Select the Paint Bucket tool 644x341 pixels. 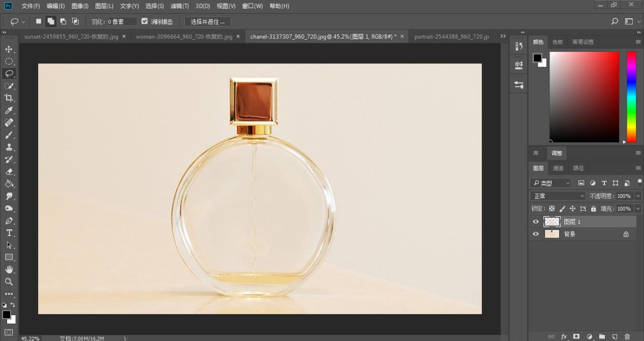(x=9, y=184)
